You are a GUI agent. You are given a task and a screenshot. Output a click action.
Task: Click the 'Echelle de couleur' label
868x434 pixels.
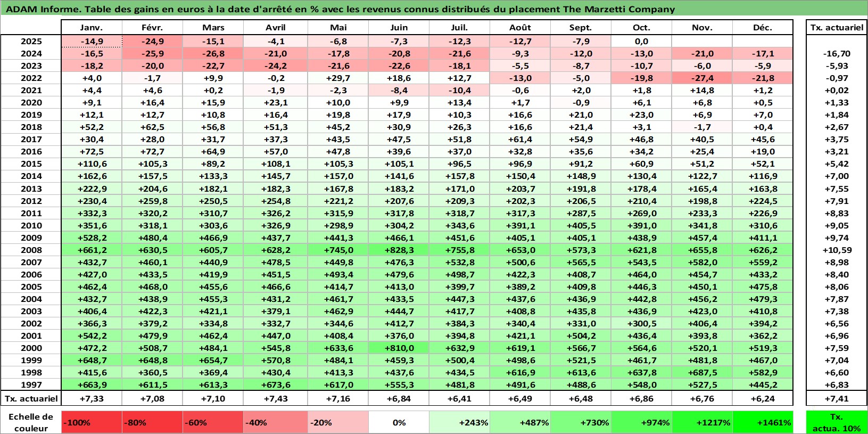tap(31, 422)
